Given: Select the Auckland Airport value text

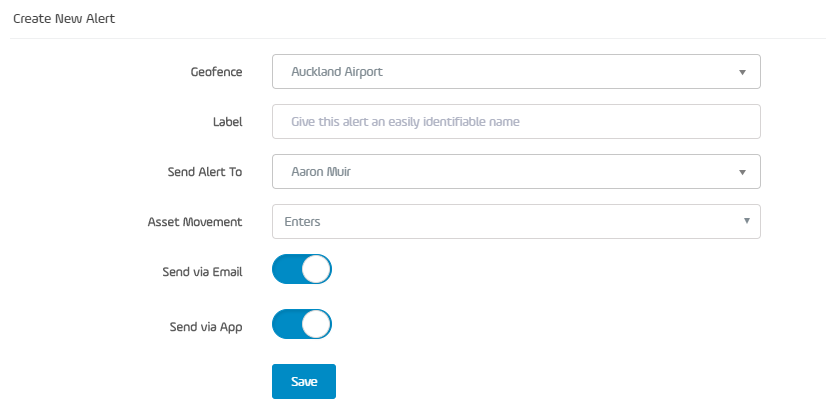Looking at the screenshot, I should (337, 72).
